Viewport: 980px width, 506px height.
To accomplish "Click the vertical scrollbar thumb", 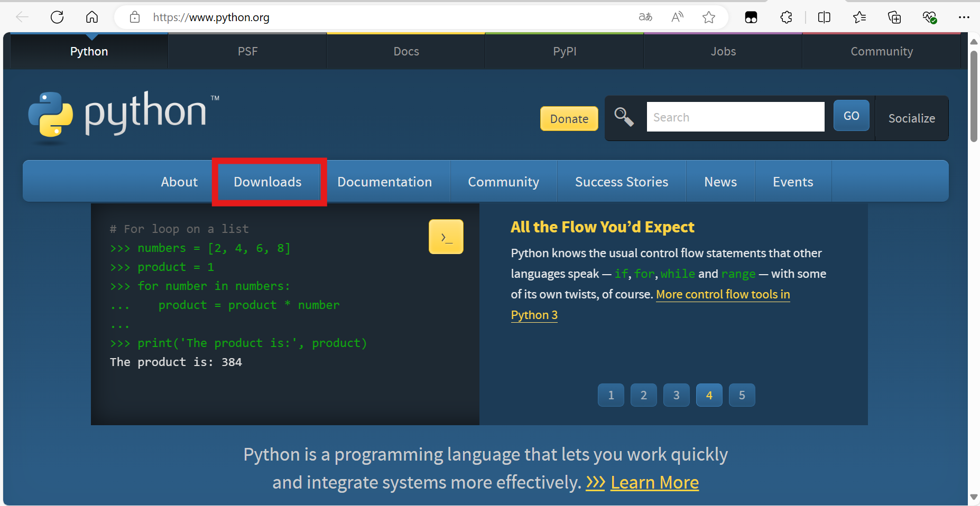I will pyautogui.click(x=974, y=96).
